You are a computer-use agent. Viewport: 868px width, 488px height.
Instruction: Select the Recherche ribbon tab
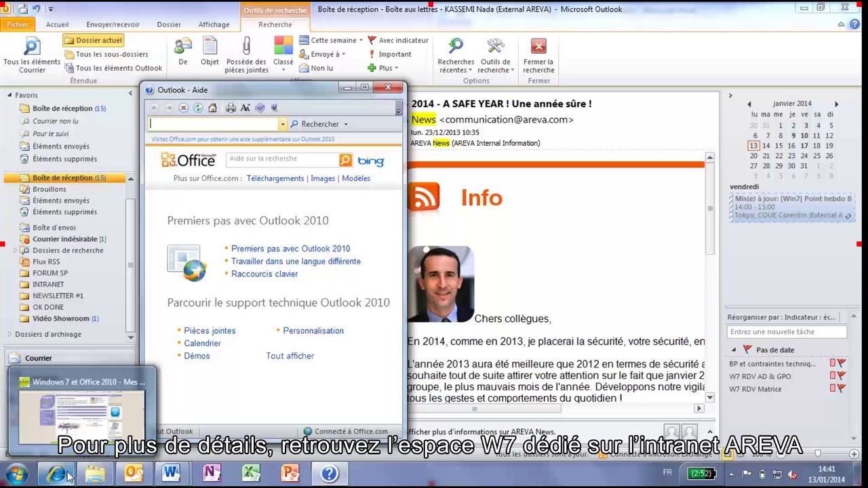pyautogui.click(x=275, y=24)
